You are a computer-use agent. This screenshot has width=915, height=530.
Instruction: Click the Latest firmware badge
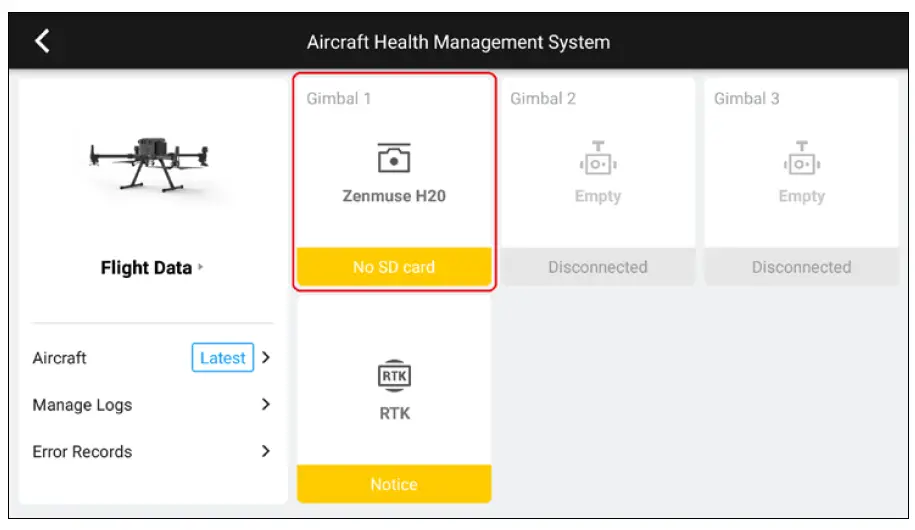[x=223, y=358]
